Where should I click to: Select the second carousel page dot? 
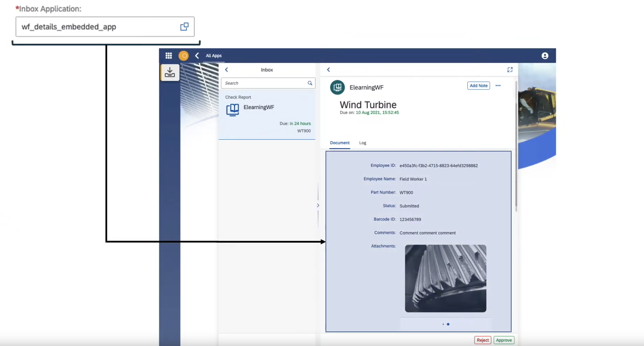(448, 324)
